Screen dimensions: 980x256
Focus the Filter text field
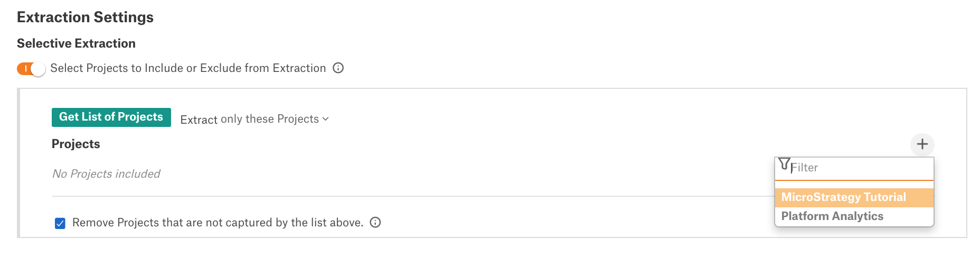(854, 168)
